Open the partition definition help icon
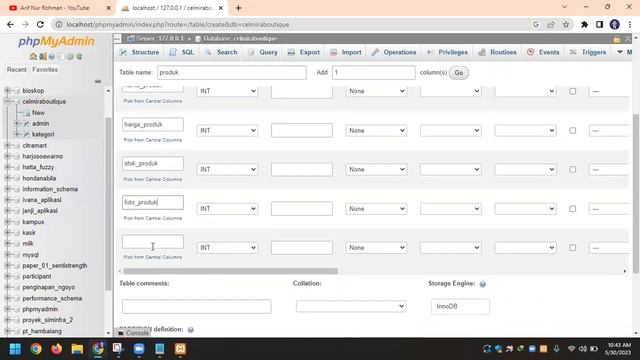 [191, 329]
